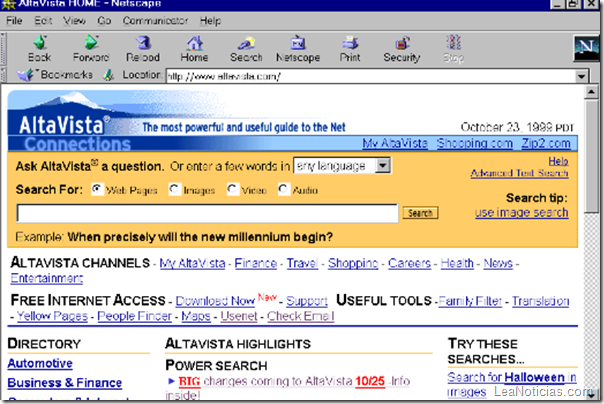Open the Go menu
Viewport: 604px width, 404px height.
104,20
